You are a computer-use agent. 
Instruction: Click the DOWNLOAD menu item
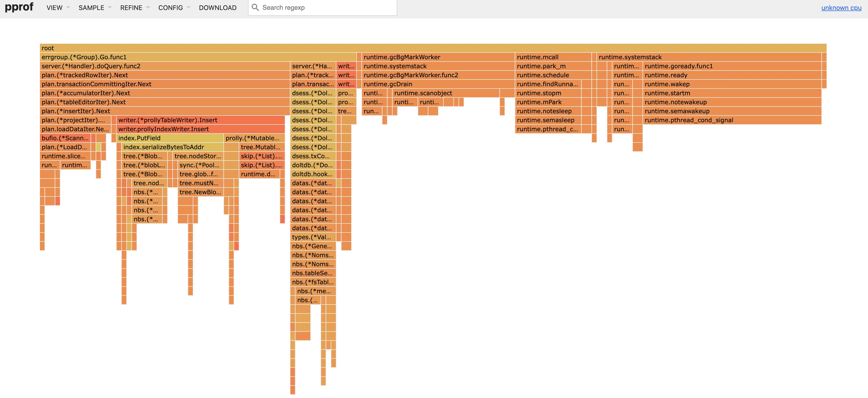pyautogui.click(x=217, y=8)
